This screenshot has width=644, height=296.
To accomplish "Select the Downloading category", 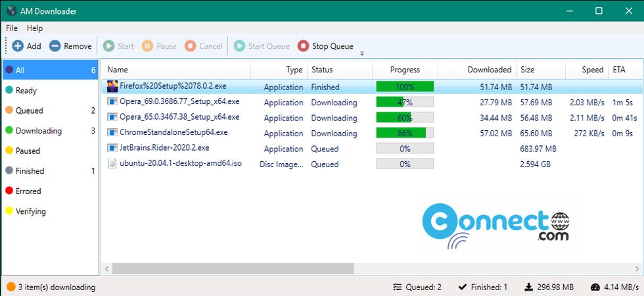I will (x=50, y=130).
